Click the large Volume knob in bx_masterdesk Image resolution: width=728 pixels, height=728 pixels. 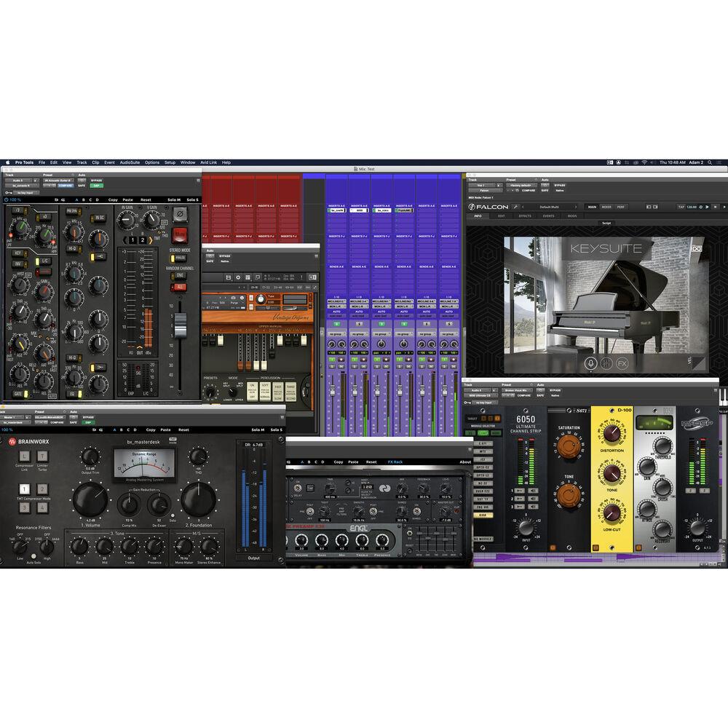pos(90,500)
